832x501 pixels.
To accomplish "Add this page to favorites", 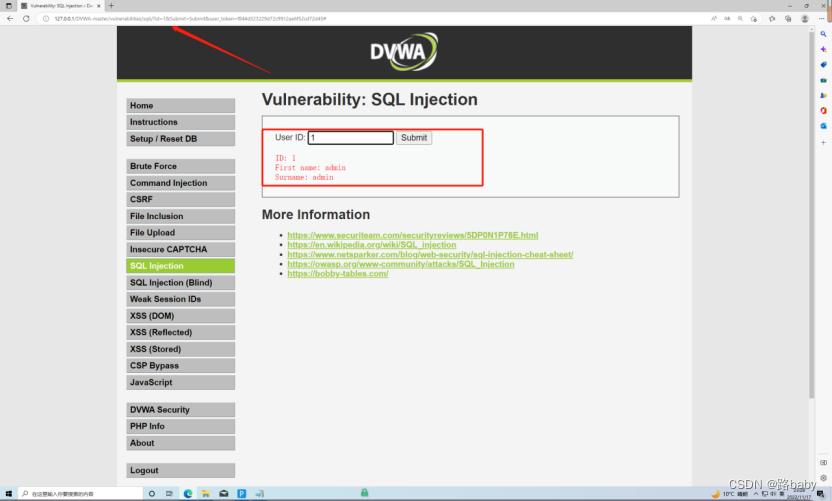I will point(754,19).
